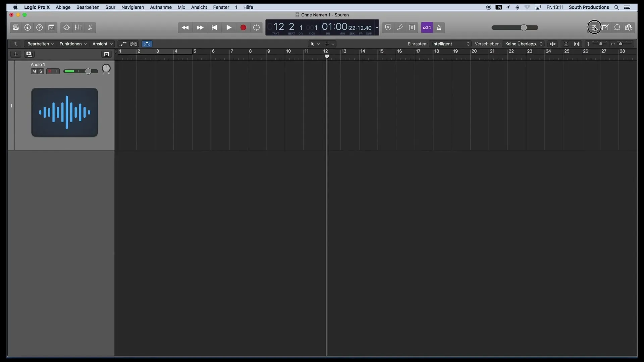This screenshot has width=644, height=362.
Task: Show Quick Help question mark
Action: (x=40, y=27)
